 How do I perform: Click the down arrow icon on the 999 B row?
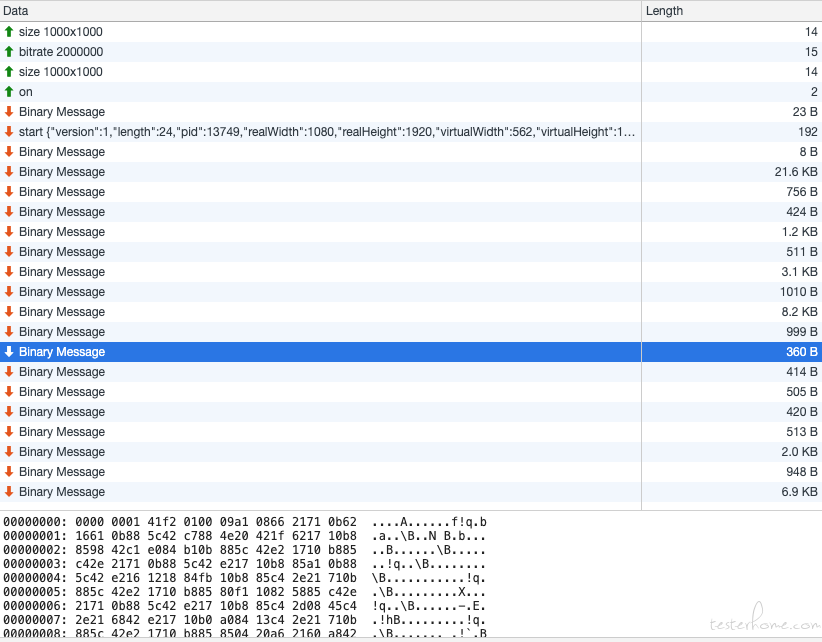click(9, 332)
